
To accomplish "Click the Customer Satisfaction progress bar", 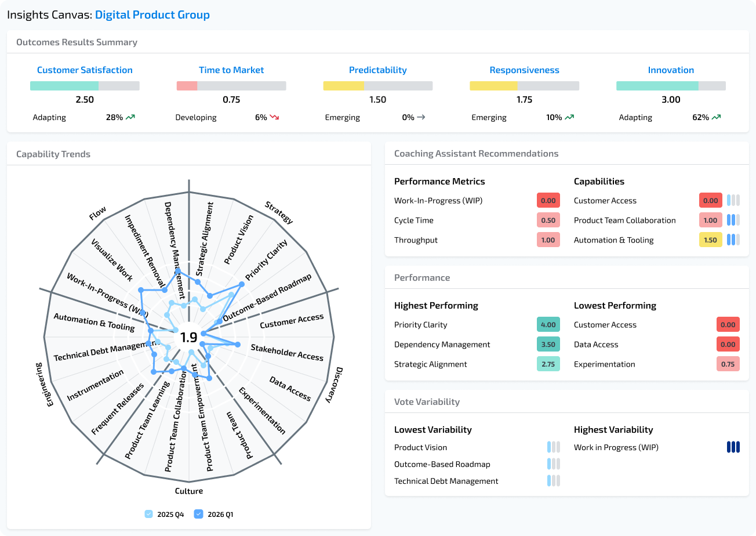I will click(84, 85).
